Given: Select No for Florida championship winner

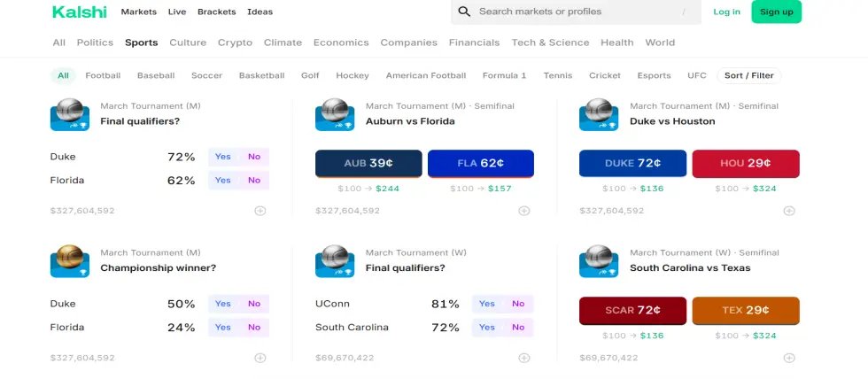Looking at the screenshot, I should [x=254, y=328].
